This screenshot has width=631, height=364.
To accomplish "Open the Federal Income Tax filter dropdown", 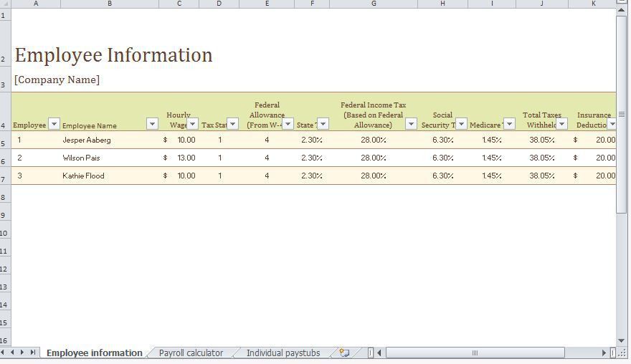I will 411,124.
